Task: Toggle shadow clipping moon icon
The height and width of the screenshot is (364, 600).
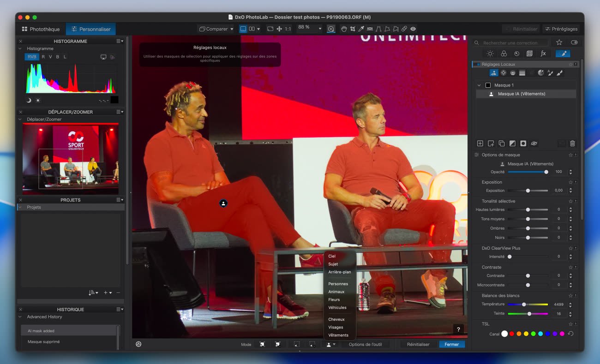Action: click(29, 100)
